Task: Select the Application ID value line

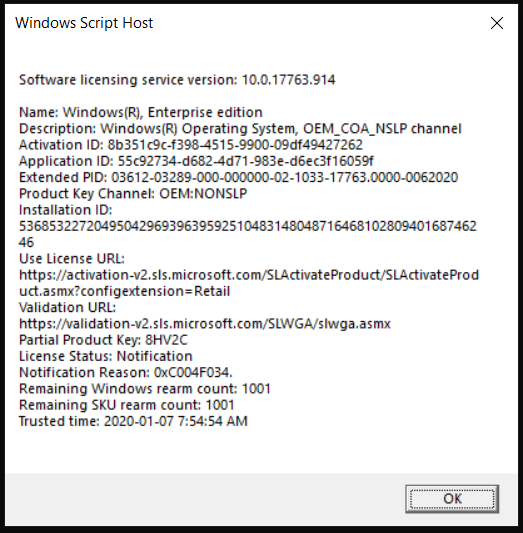Action: pyautogui.click(x=196, y=161)
